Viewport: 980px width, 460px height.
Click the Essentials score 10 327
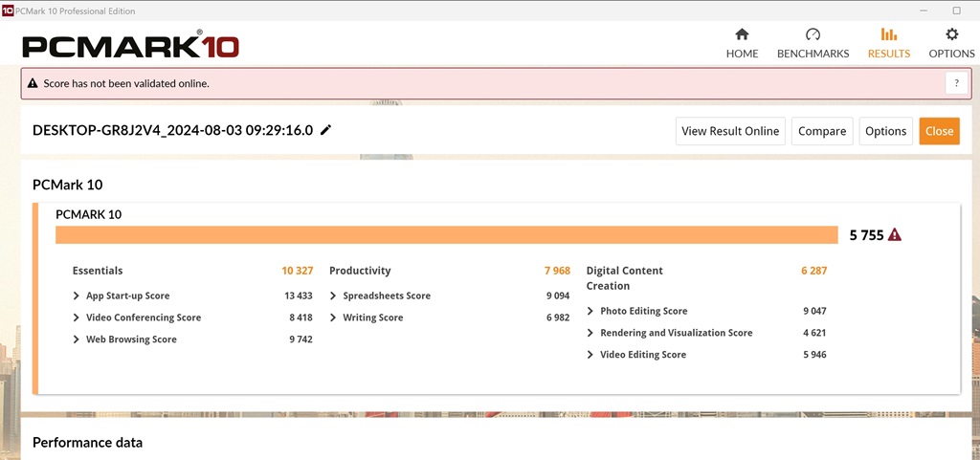point(297,271)
